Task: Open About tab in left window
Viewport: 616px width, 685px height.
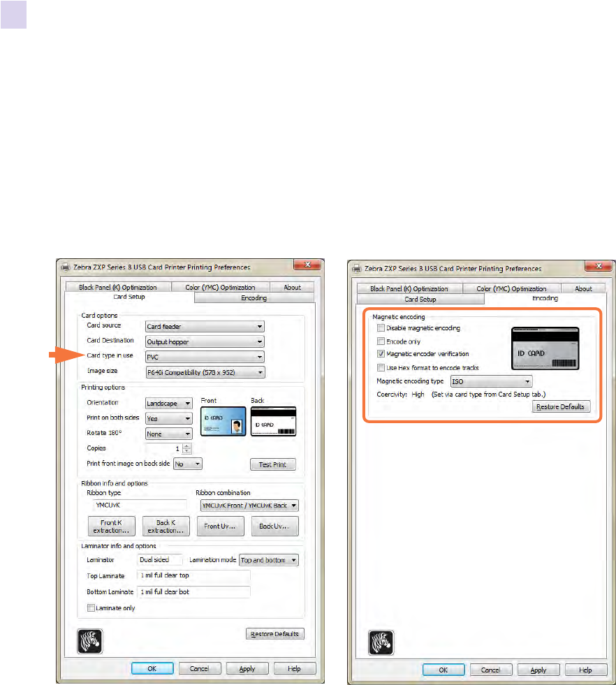Action: pyautogui.click(x=292, y=287)
